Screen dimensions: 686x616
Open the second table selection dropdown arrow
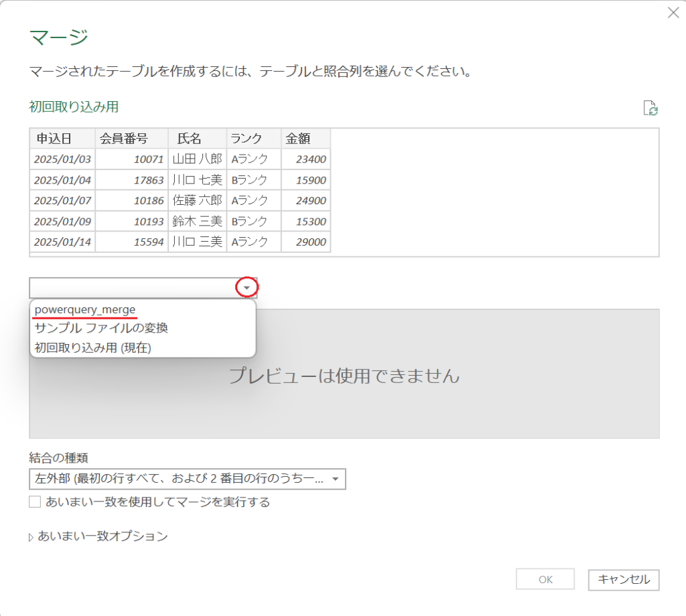[x=247, y=287]
